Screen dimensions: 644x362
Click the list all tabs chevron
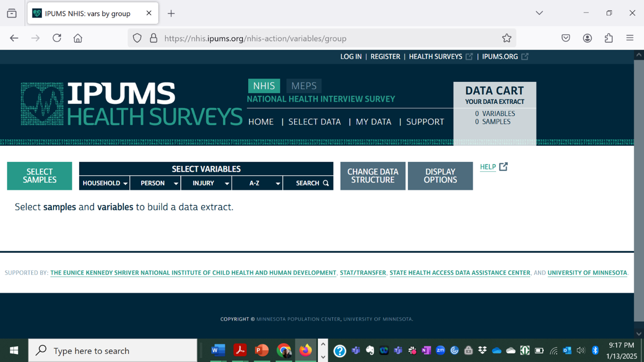pyautogui.click(x=539, y=13)
